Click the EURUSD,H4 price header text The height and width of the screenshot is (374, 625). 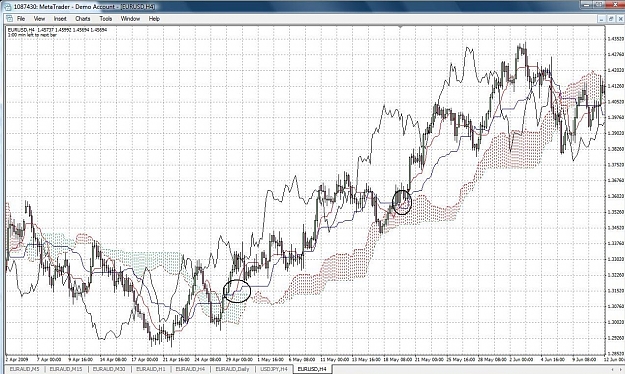(x=57, y=30)
